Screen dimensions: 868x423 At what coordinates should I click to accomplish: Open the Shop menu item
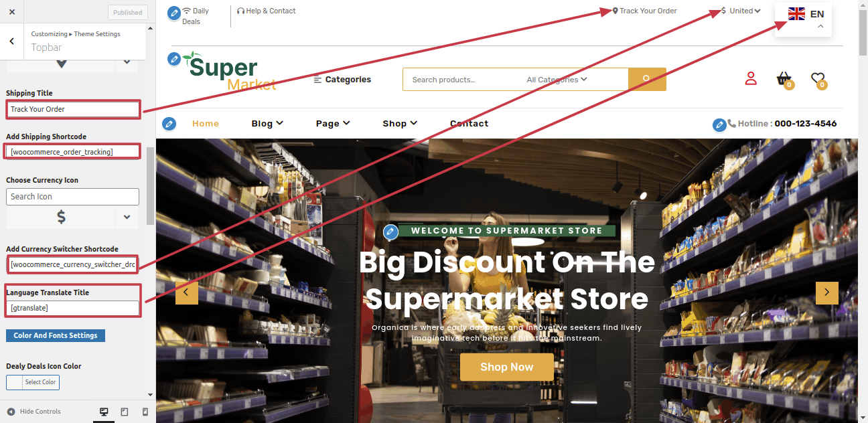(400, 123)
